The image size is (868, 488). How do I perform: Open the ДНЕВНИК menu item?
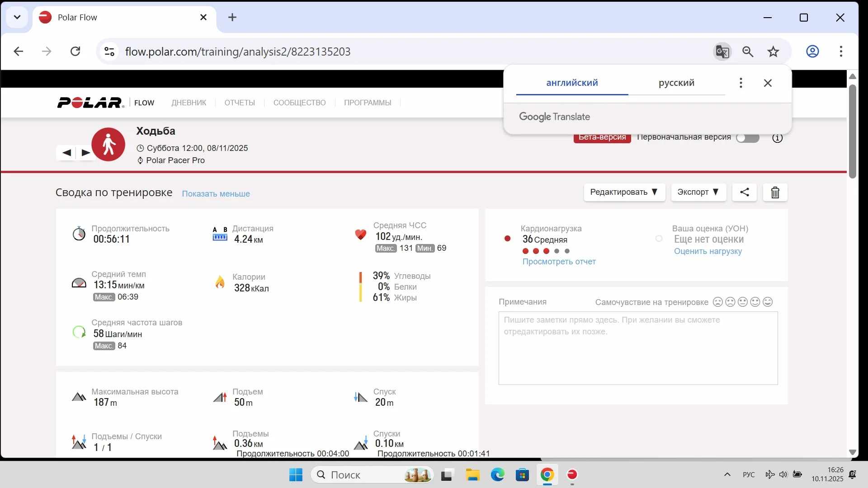(189, 103)
